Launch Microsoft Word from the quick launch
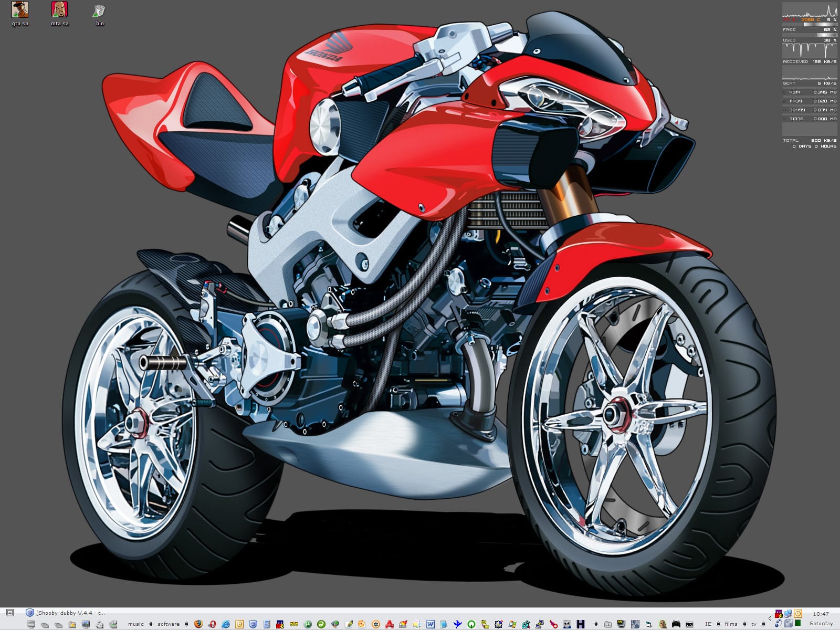 coord(430,624)
